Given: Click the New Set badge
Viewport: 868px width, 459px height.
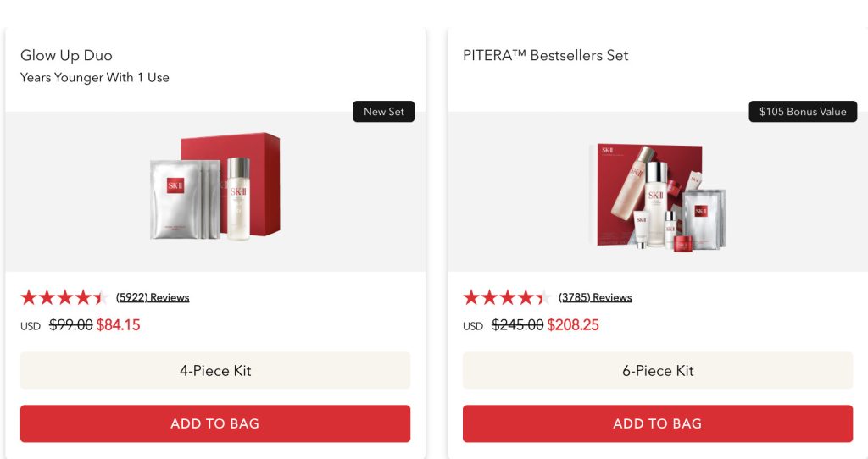Looking at the screenshot, I should click(384, 112).
